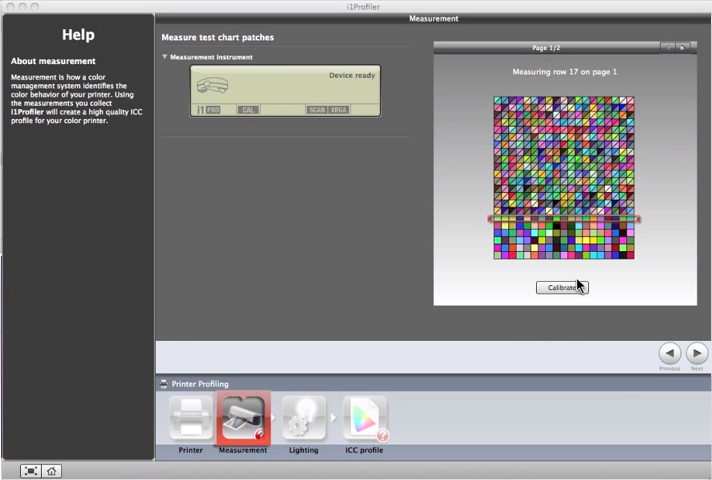The width and height of the screenshot is (712, 480).
Task: Click the CAL indicator on instrument panel
Action: tap(247, 109)
